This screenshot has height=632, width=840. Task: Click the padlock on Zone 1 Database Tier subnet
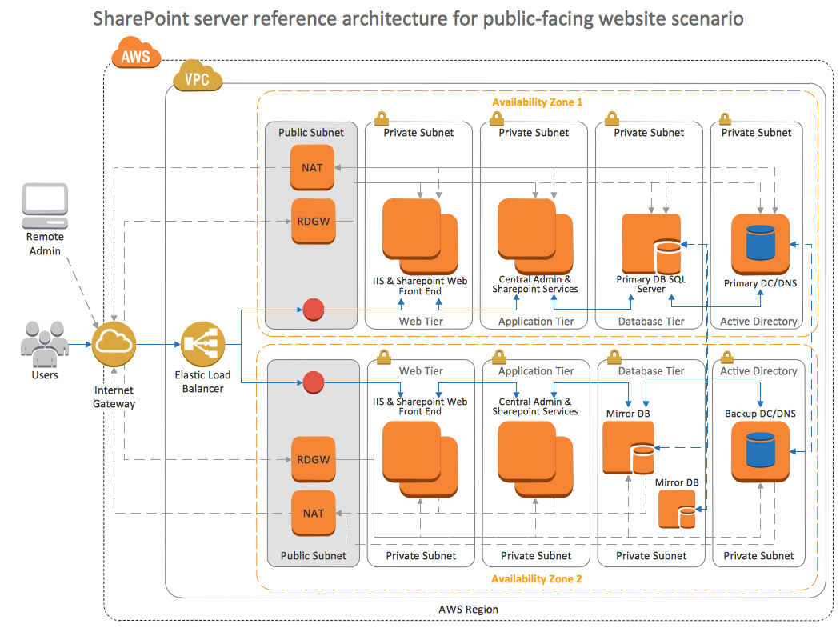click(612, 118)
